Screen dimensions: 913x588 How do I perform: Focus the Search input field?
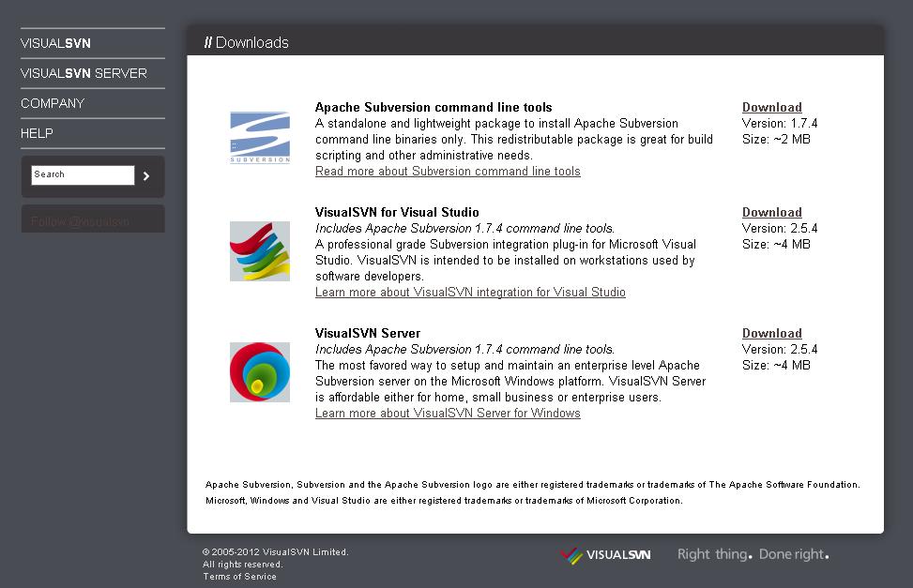[x=83, y=174]
